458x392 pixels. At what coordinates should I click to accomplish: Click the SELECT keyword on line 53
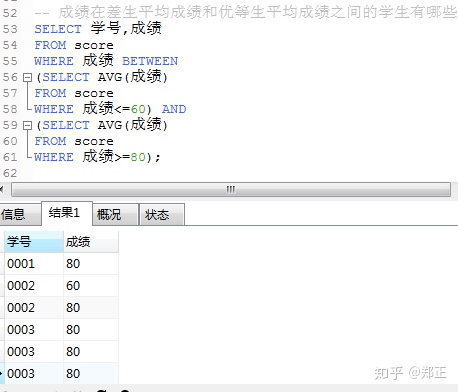[x=58, y=29]
